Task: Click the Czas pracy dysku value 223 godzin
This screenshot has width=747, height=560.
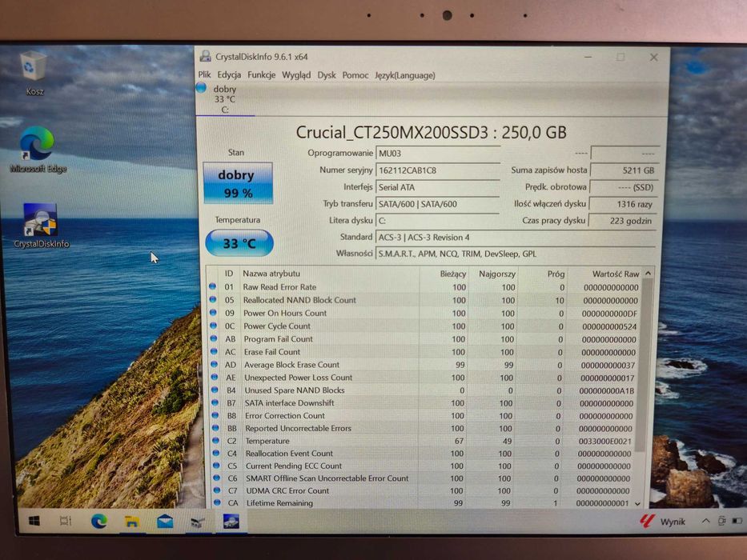Action: pyautogui.click(x=623, y=221)
